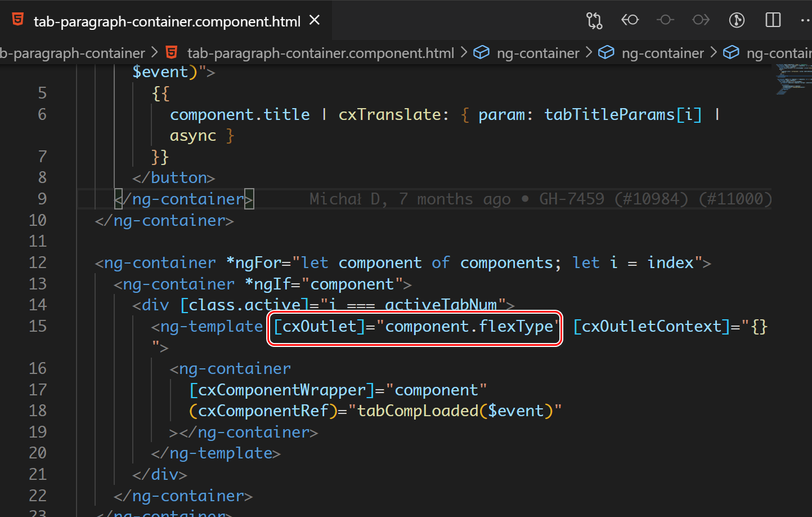Click the '[cxOutletContext]' attribute
Screen dimensions: 812x517
pos(652,326)
